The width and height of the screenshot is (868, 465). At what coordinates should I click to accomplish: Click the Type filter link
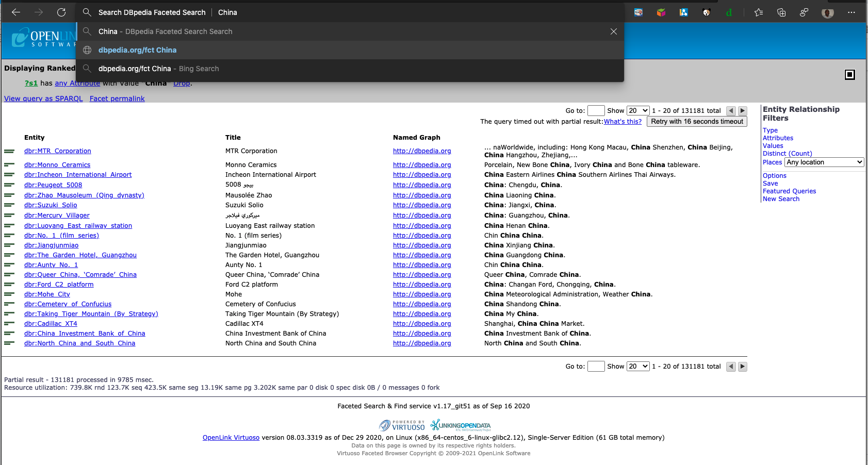pos(770,130)
